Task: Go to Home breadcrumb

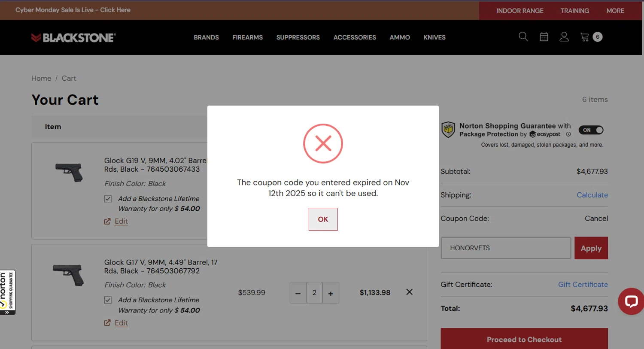Action: [41, 78]
